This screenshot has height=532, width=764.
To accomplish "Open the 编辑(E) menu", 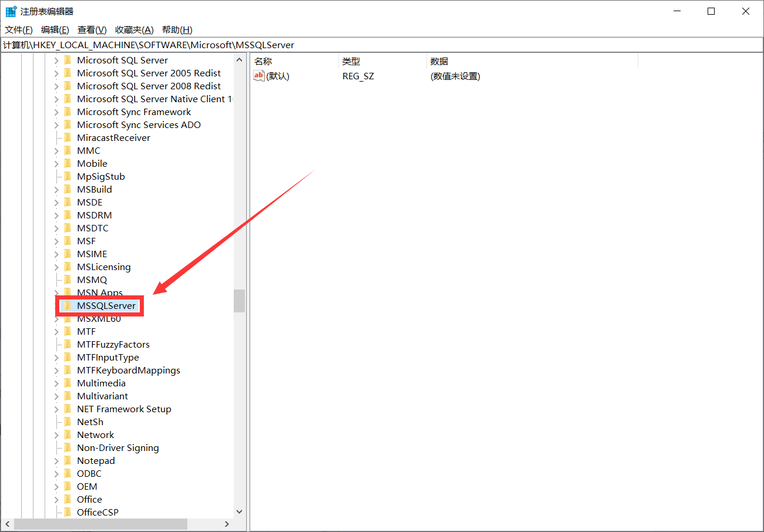I will 55,30.
